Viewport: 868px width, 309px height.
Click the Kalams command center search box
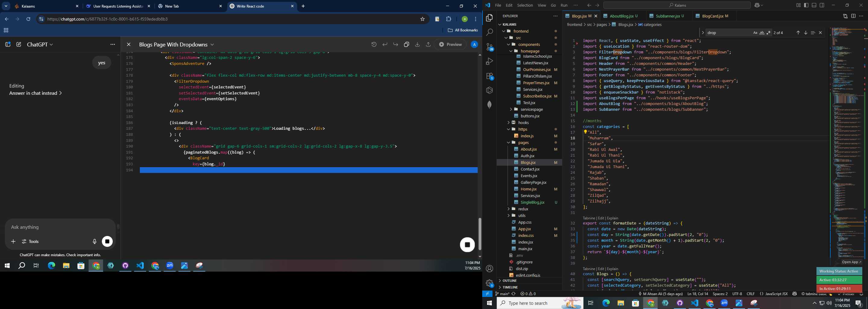click(677, 5)
